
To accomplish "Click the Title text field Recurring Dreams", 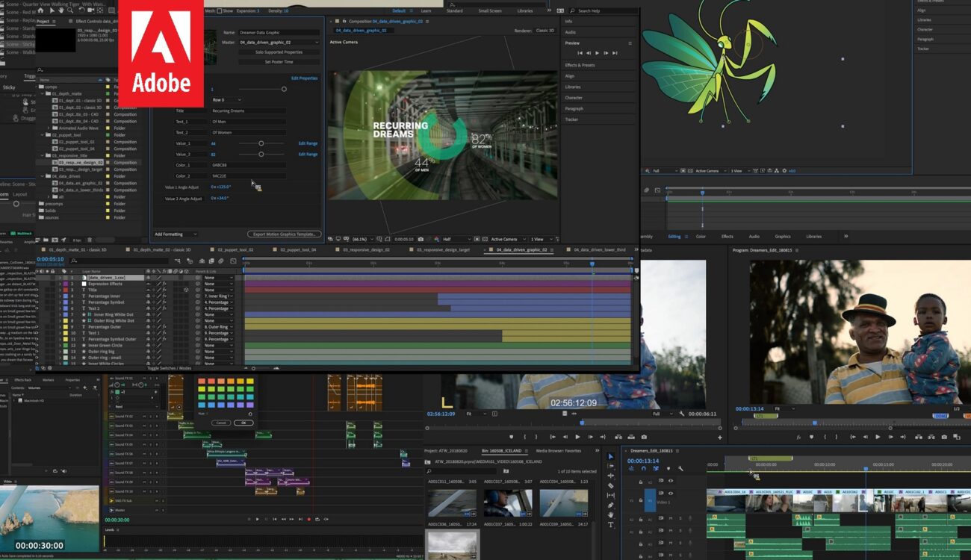I will [248, 111].
